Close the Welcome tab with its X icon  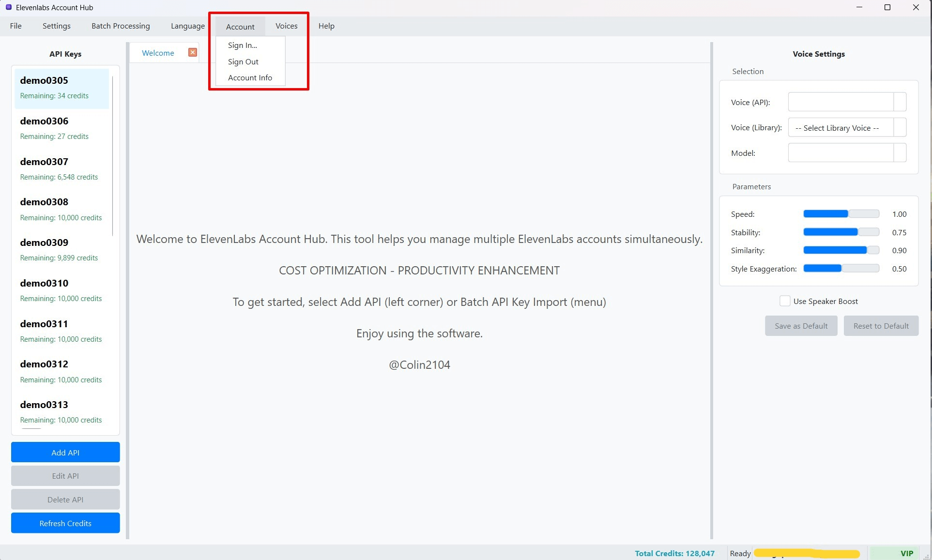tap(193, 52)
